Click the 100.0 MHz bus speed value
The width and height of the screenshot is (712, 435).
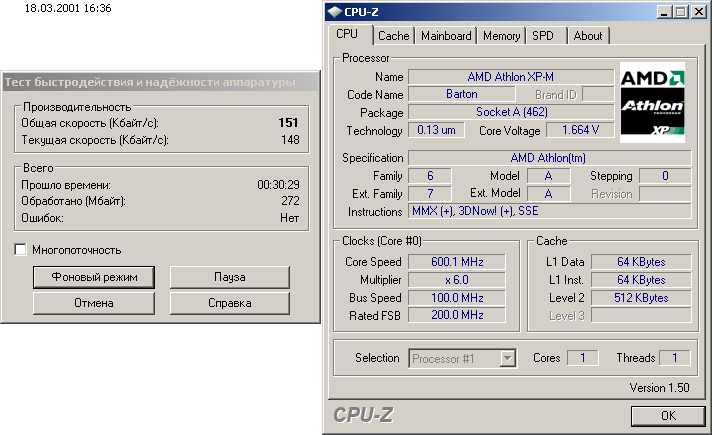pyautogui.click(x=457, y=298)
